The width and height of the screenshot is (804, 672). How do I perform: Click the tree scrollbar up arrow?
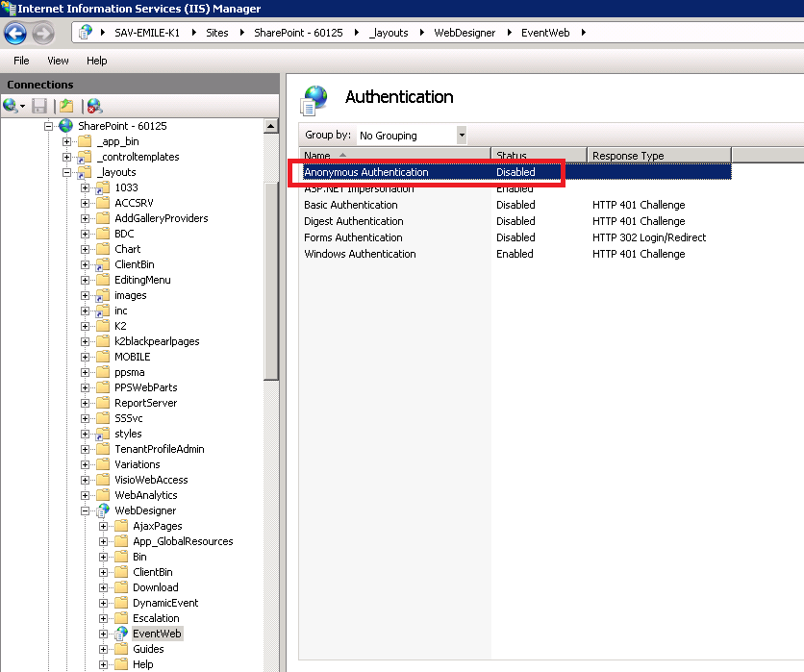pyautogui.click(x=271, y=126)
